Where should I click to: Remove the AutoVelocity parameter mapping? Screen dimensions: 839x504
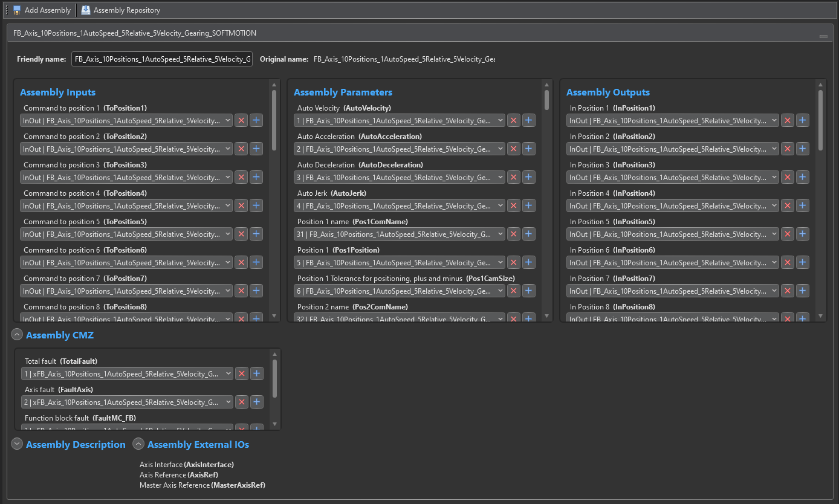pyautogui.click(x=514, y=120)
